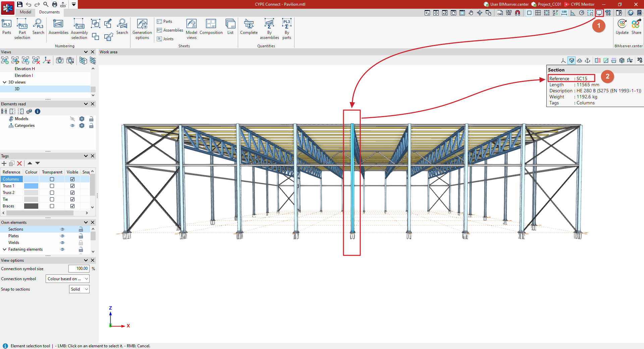Toggle visibility eye for Plates
644x349 pixels.
62,236
